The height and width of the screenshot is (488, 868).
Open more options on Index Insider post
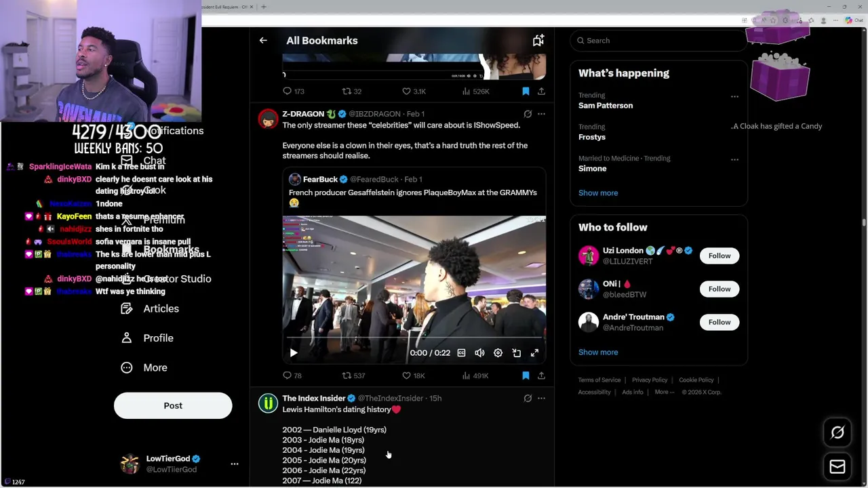tap(541, 399)
